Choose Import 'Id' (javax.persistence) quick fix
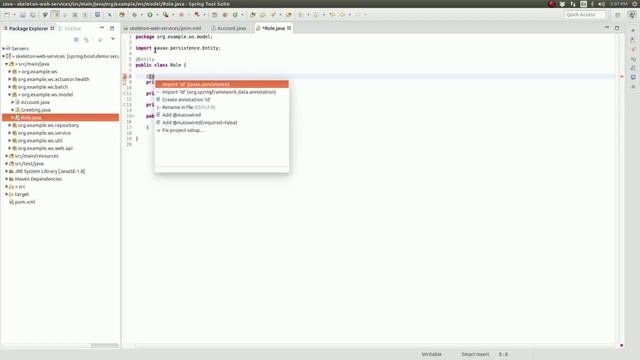This screenshot has width=640, height=360. 222,84
